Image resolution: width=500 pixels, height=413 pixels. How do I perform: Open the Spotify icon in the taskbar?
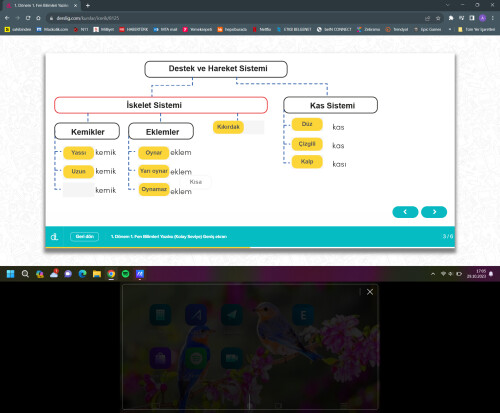click(125, 274)
